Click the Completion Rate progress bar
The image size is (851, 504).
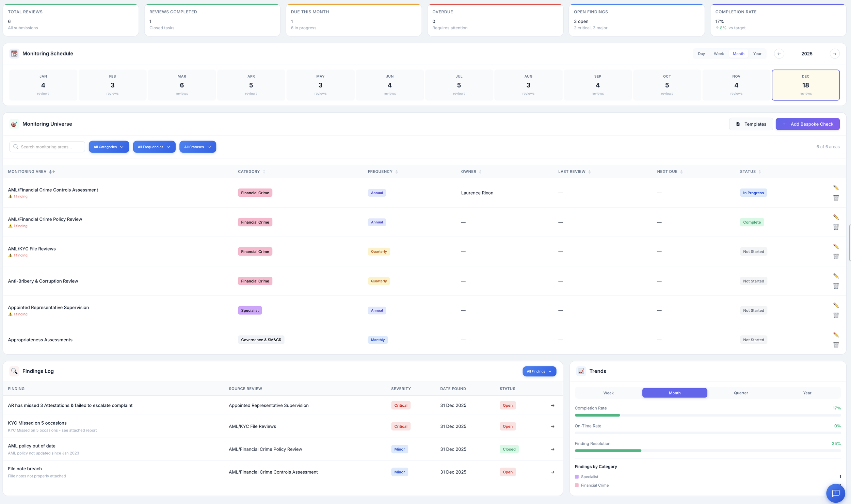tap(707, 415)
